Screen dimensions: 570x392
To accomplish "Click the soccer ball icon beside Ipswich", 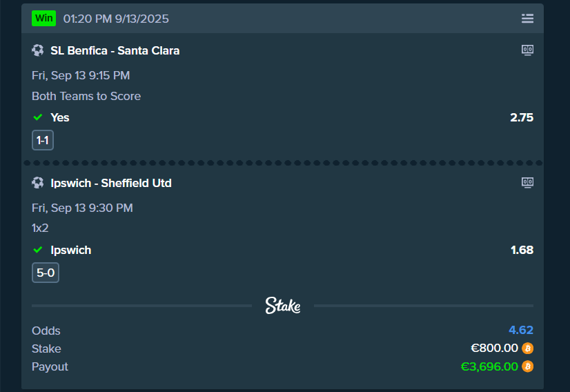I will (x=38, y=183).
